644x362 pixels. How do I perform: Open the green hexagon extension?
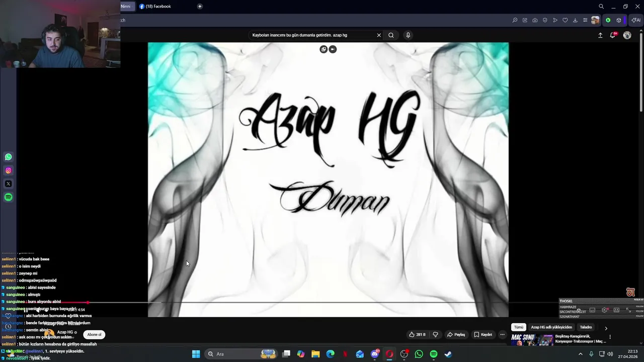608,20
